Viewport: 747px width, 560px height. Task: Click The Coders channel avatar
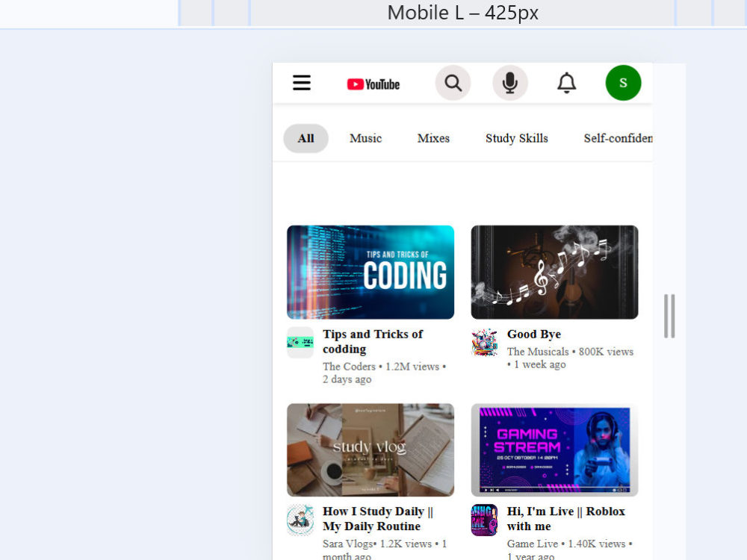pyautogui.click(x=300, y=343)
